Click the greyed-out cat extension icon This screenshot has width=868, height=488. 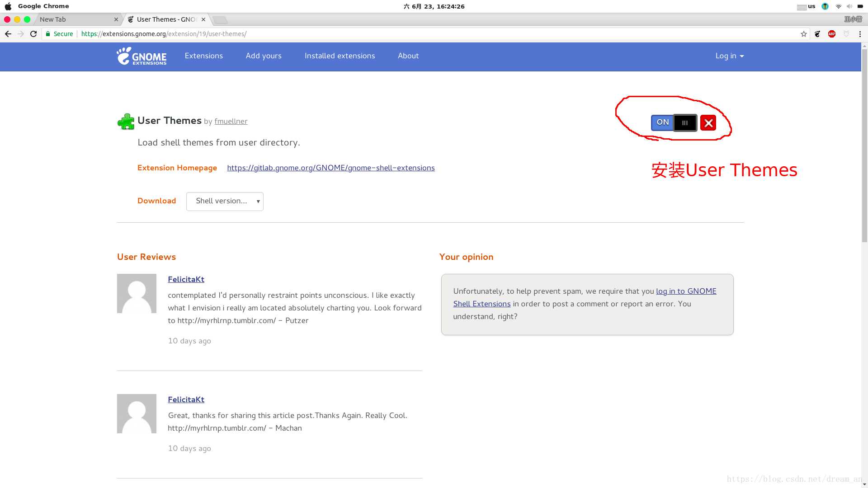click(846, 34)
